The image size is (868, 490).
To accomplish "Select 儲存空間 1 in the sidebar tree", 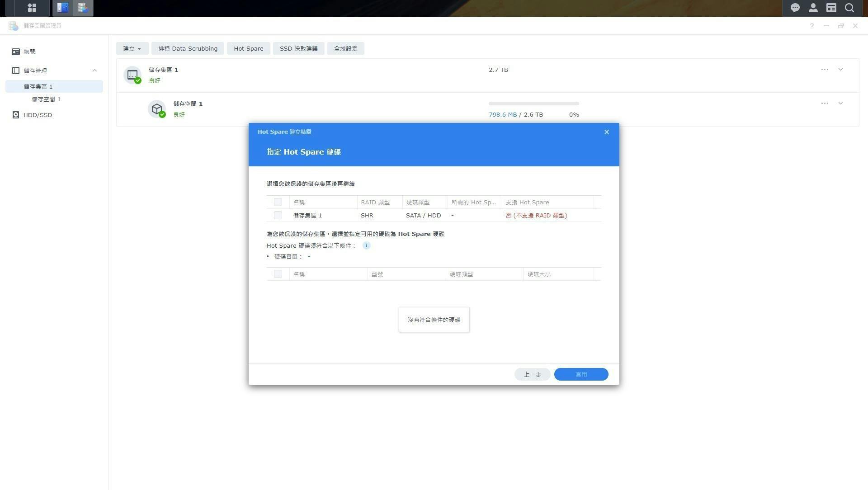I will [x=46, y=99].
